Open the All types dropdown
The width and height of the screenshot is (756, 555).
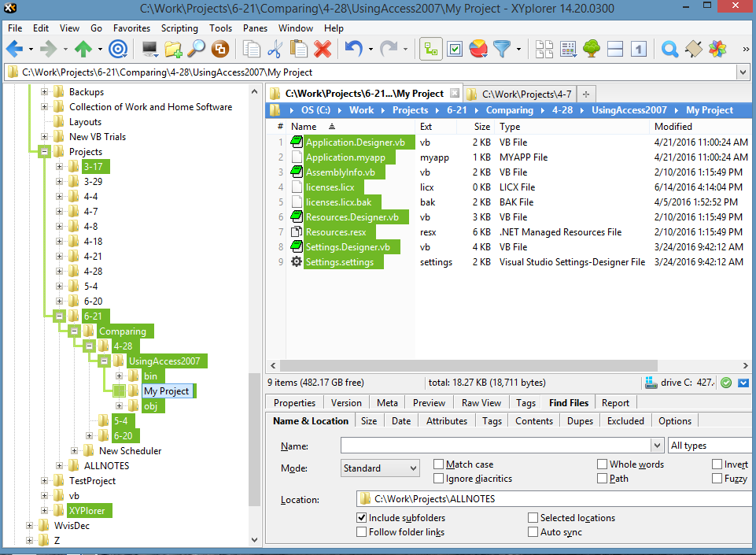click(709, 446)
